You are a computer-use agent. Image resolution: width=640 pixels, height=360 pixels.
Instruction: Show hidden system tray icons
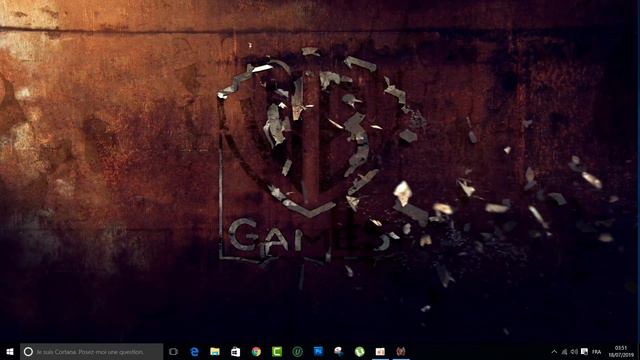click(554, 351)
